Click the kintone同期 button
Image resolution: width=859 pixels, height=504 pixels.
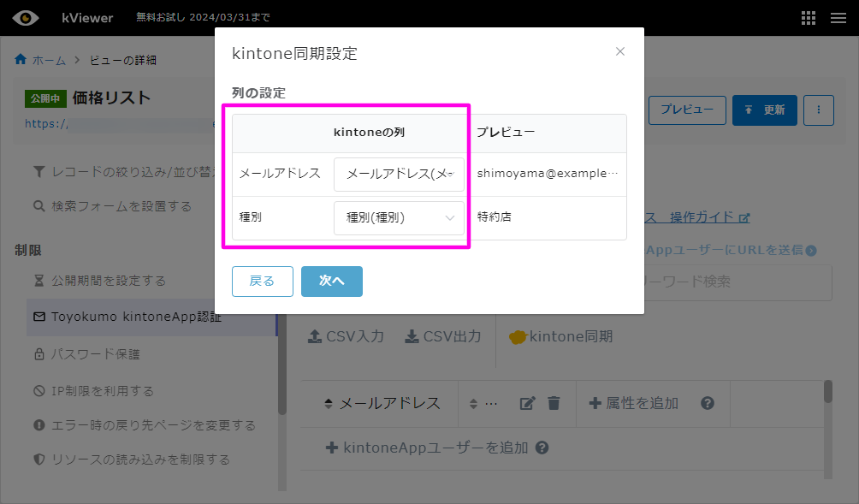point(561,336)
